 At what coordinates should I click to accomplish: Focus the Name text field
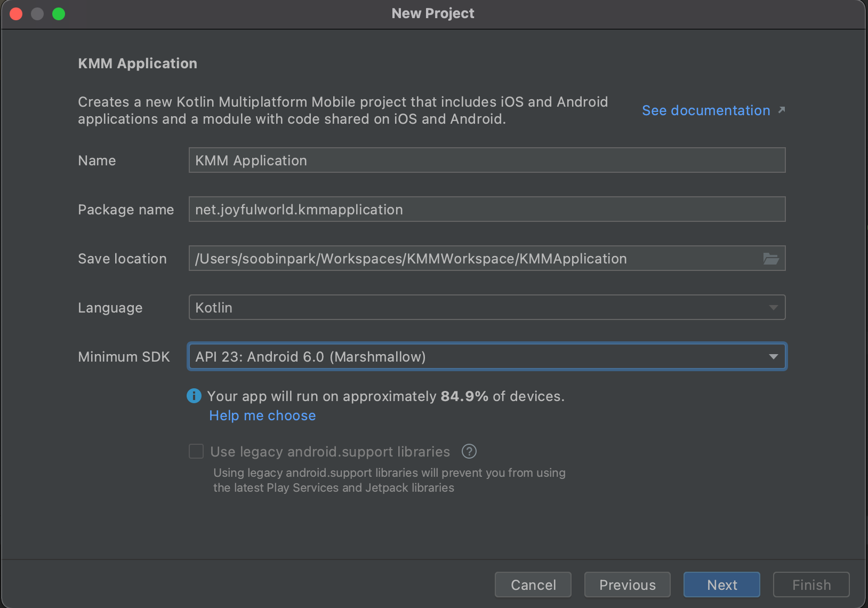click(x=486, y=161)
